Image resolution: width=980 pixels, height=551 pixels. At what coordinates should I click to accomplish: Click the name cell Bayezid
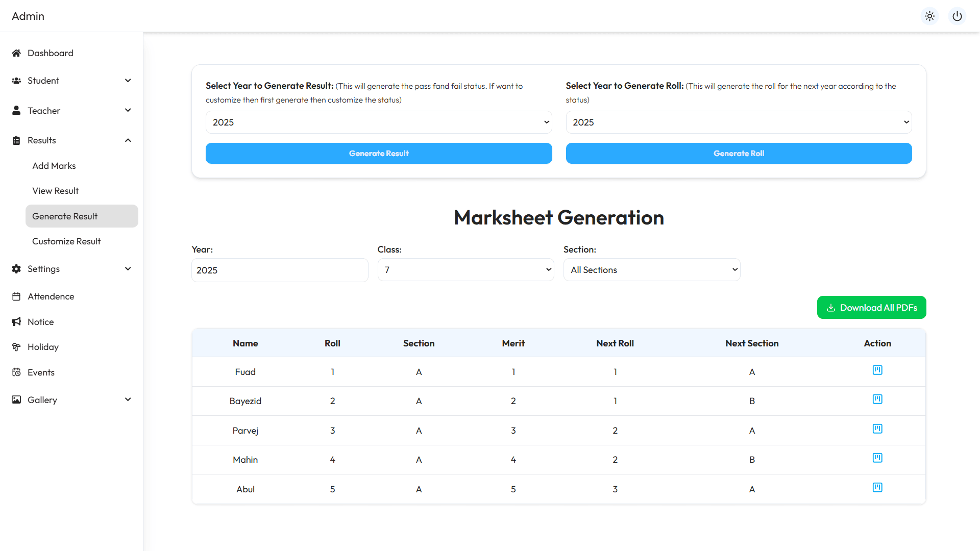pyautogui.click(x=246, y=401)
